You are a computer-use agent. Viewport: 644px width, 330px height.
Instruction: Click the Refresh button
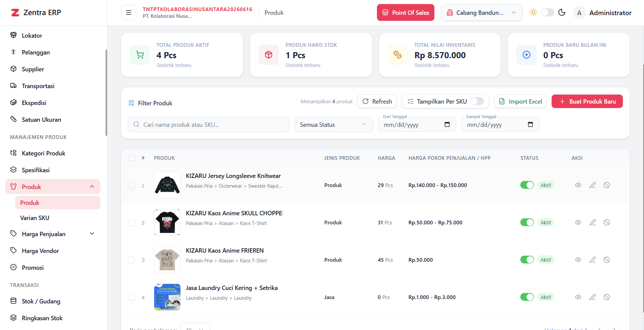(x=377, y=101)
